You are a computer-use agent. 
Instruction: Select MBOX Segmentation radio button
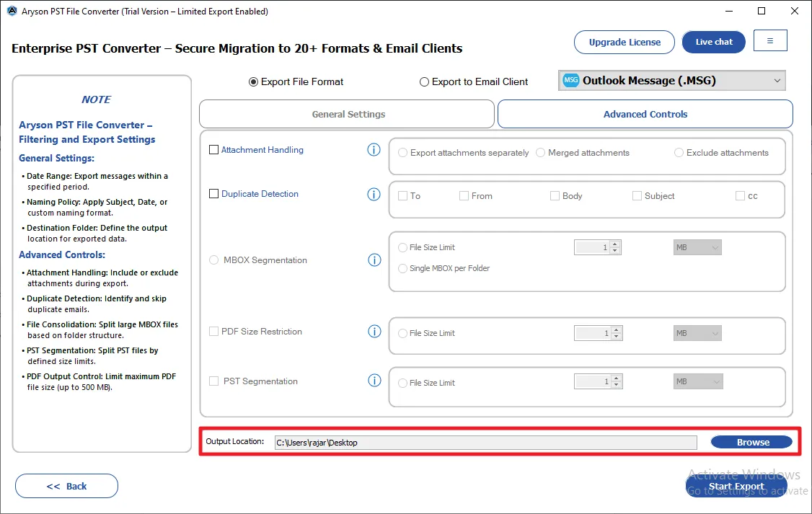[x=214, y=260]
